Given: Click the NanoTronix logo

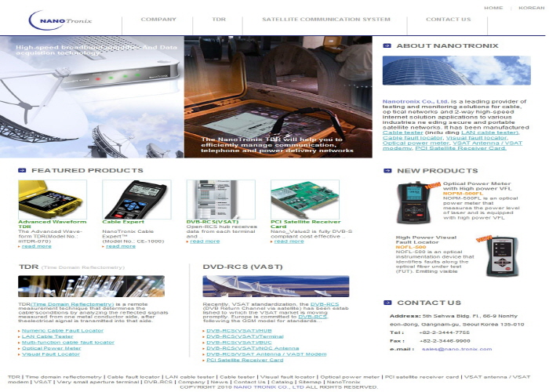Looking at the screenshot, I should 60,20.
